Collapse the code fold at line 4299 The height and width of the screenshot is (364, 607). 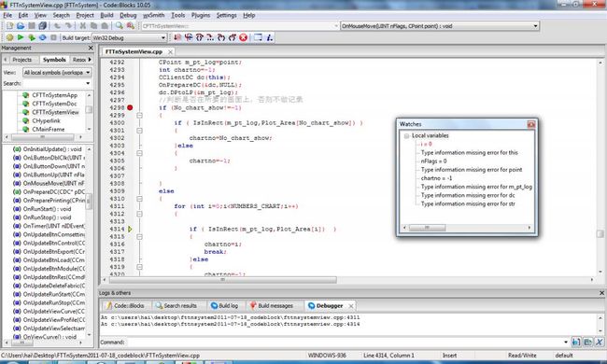(x=139, y=116)
